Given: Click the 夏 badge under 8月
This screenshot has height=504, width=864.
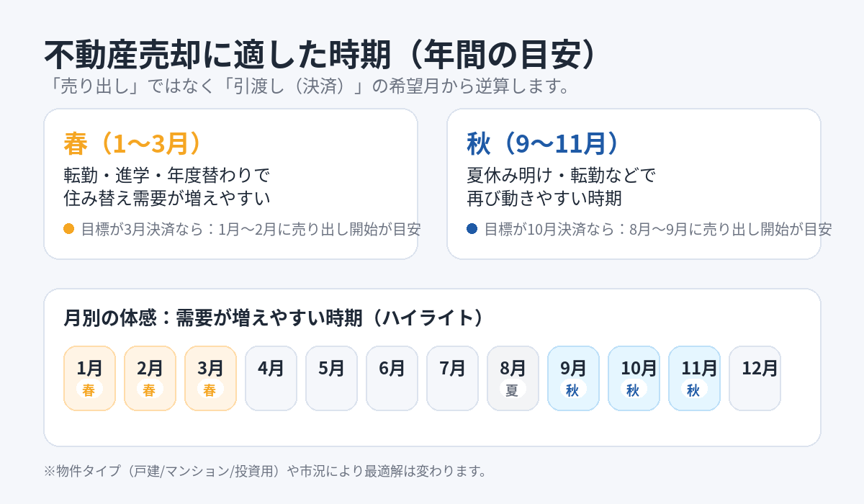Looking at the screenshot, I should [x=512, y=390].
